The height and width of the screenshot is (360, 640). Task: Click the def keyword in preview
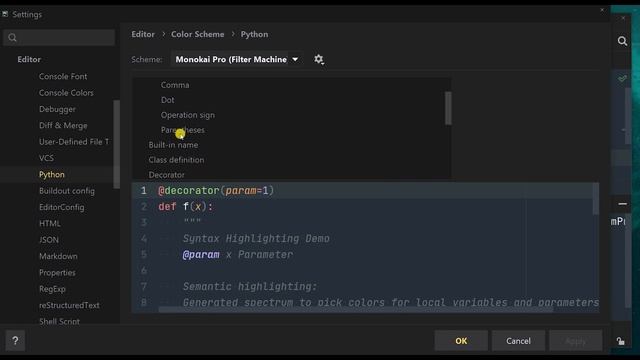[167, 207]
